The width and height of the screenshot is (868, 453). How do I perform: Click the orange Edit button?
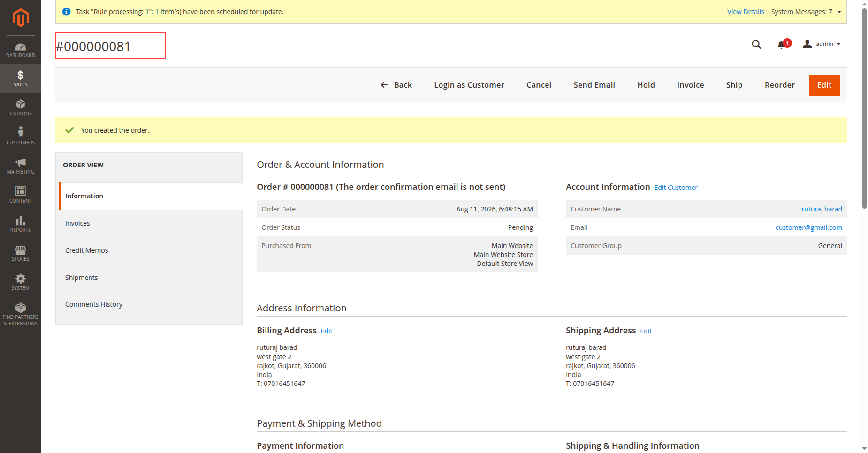pos(824,85)
